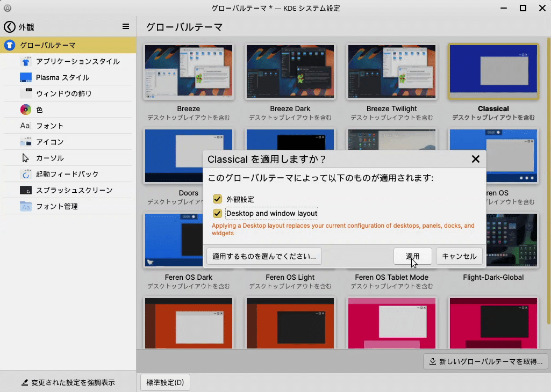Image resolution: width=551 pixels, height=392 pixels.
Task: Click the アプリケーションスタイル icon
Action: click(26, 61)
